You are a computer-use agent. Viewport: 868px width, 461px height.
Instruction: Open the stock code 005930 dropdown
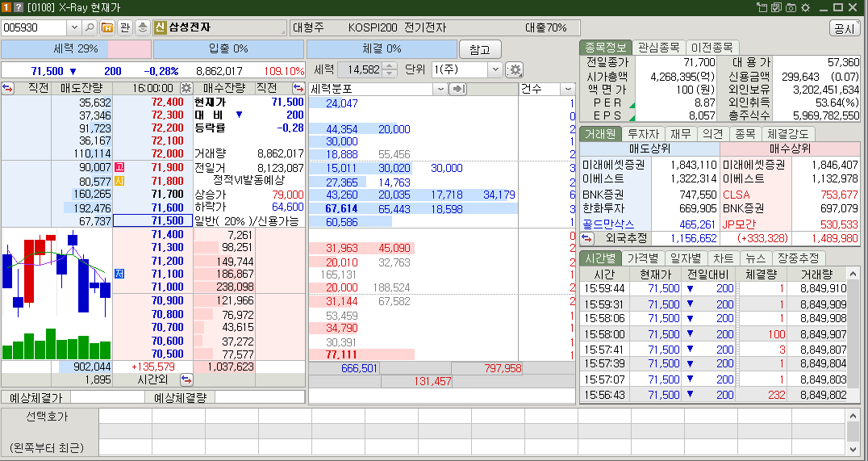click(x=75, y=27)
